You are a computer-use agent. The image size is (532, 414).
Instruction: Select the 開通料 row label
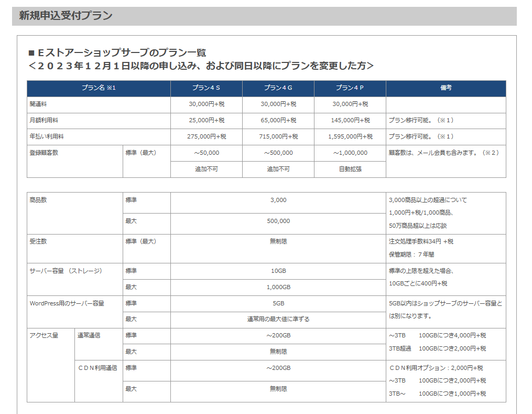pos(38,104)
